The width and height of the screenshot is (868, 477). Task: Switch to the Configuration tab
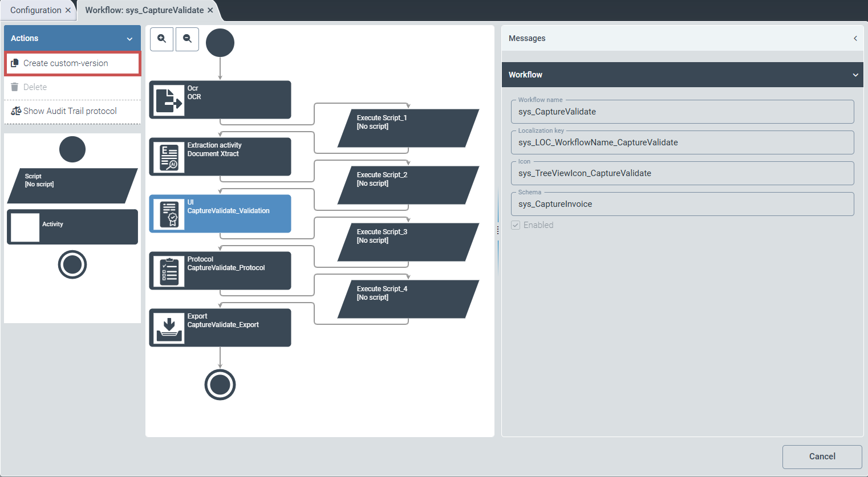coord(34,10)
